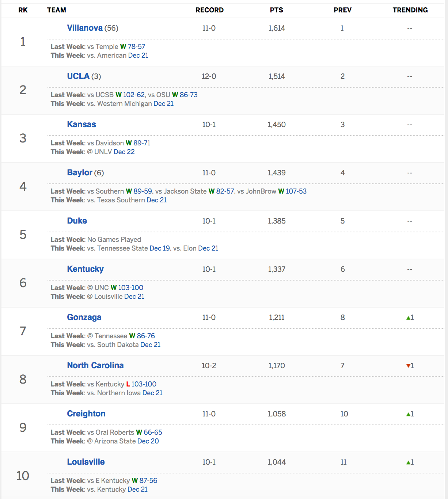The image size is (448, 499).
Task: Open the Villanova team link
Action: coord(85,28)
